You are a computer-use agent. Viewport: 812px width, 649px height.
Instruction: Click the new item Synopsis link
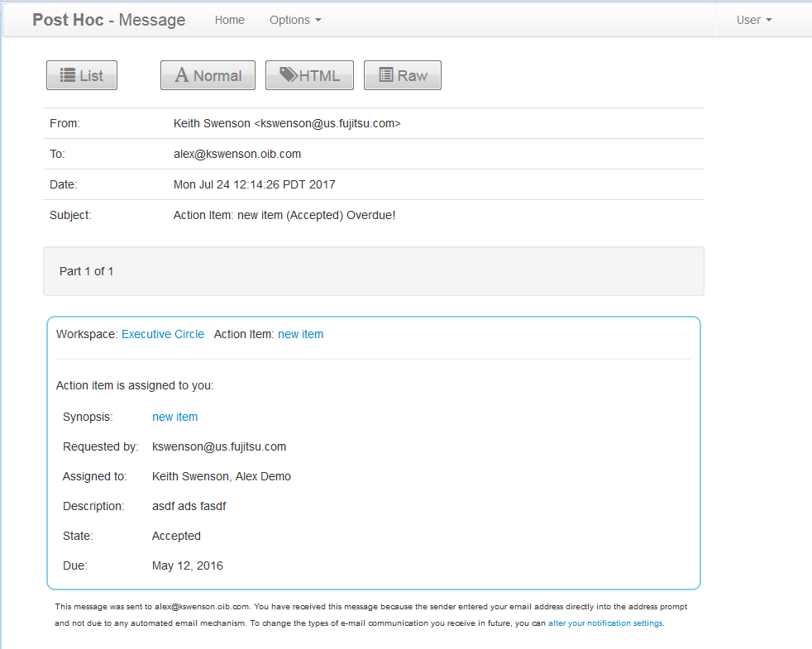pos(174,417)
